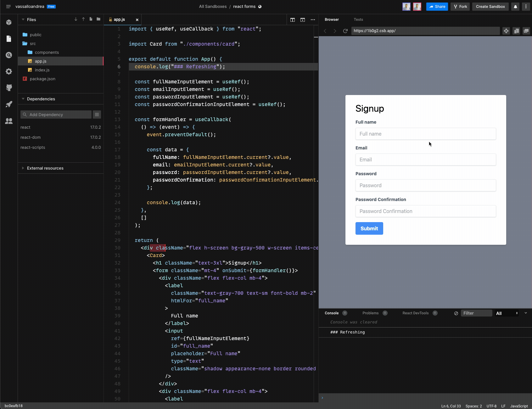Select app.js in the file tree
The height and width of the screenshot is (409, 532).
60,61
